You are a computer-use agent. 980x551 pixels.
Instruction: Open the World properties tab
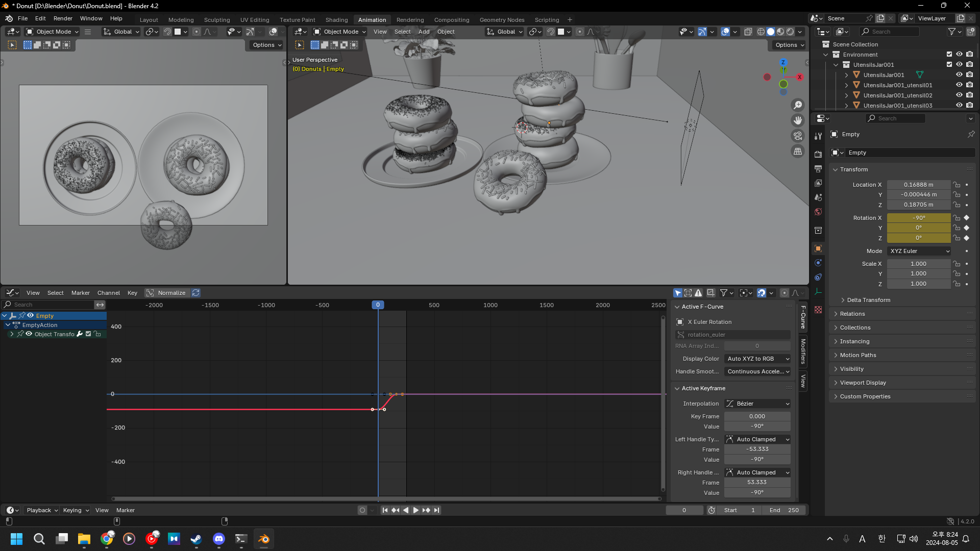(818, 212)
